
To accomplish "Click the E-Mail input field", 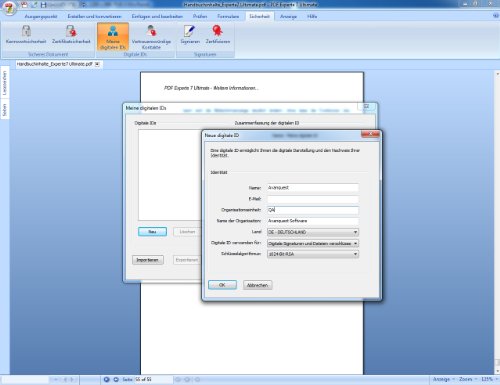I will [313, 199].
